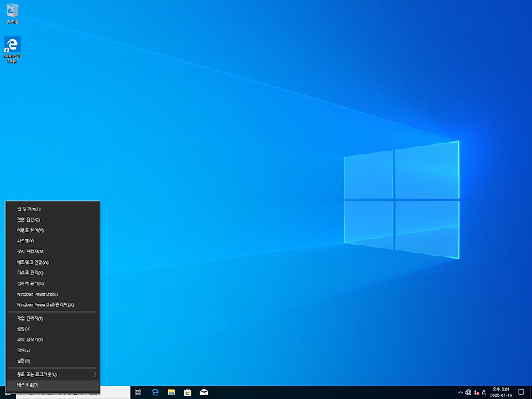
Task: Open Microsoft Store from the taskbar
Action: [188, 392]
